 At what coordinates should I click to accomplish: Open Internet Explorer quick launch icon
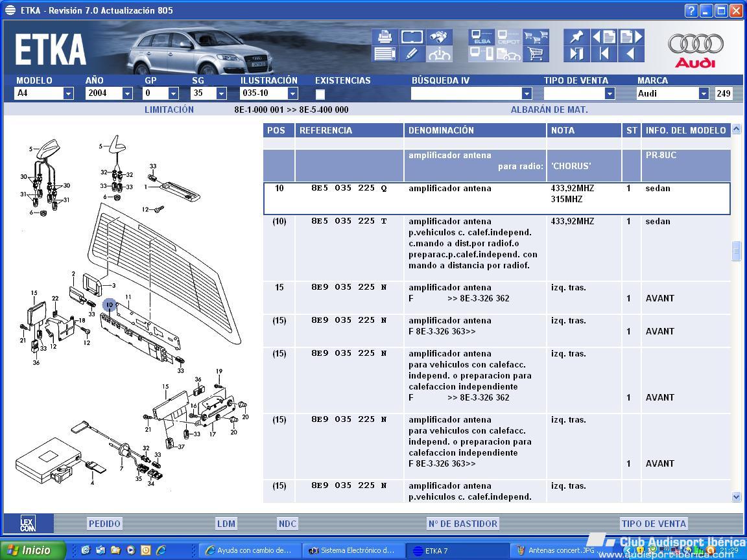(x=161, y=550)
